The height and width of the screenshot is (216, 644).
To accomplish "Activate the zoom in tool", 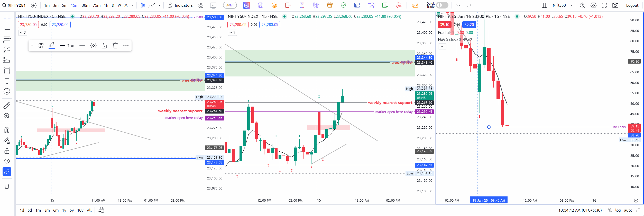I will coord(7,116).
